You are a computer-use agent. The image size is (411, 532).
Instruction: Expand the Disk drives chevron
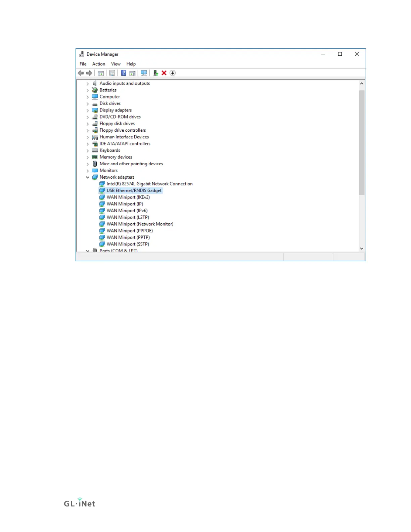coord(88,104)
